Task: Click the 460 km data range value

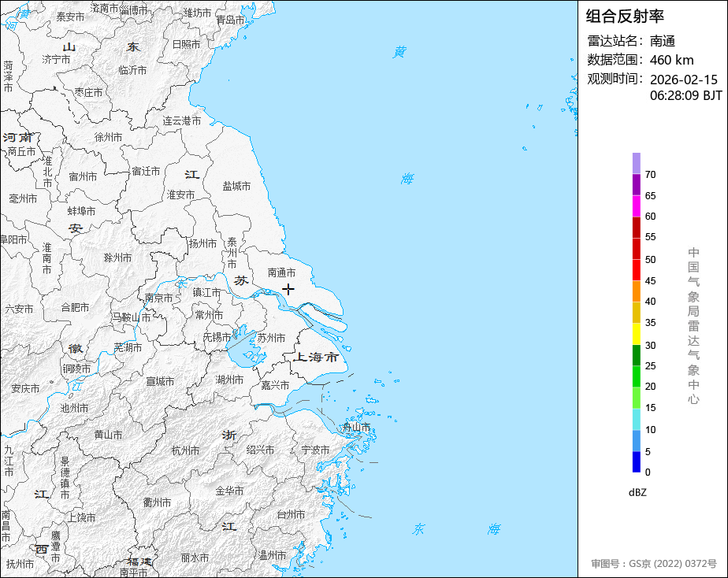Action: point(671,60)
